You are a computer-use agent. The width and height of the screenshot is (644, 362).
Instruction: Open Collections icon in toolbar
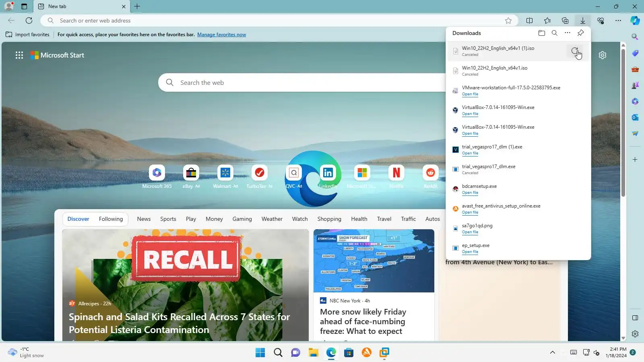pyautogui.click(x=565, y=21)
